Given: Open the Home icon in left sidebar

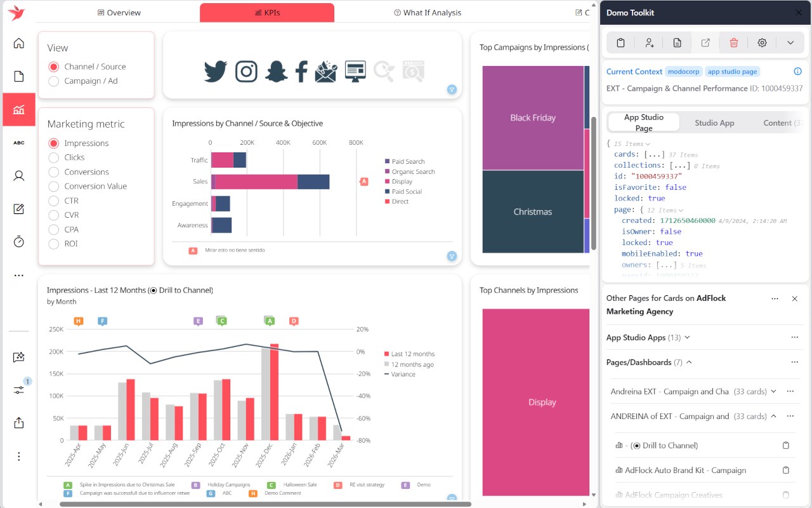Looking at the screenshot, I should [19, 43].
